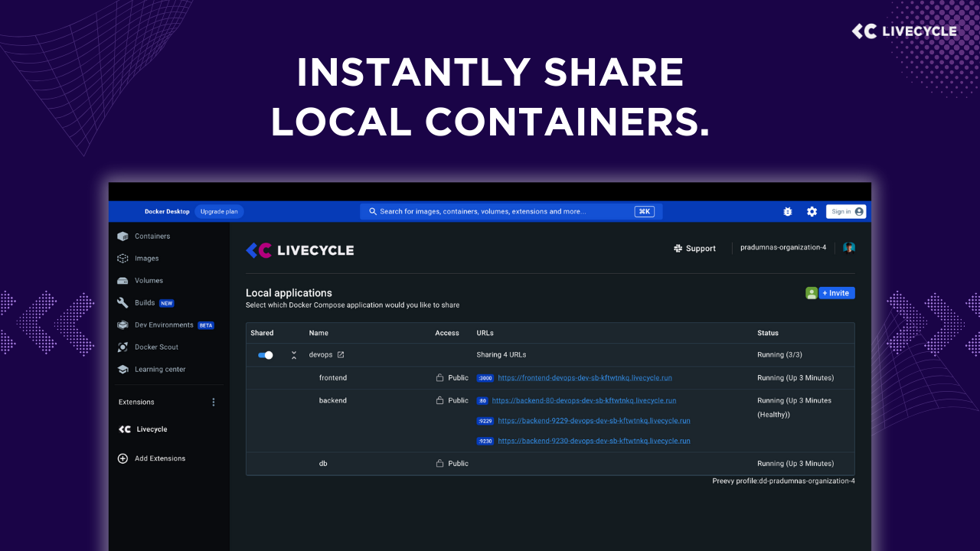Viewport: 980px width, 551px height.
Task: Open the Learning center icon
Action: pos(122,370)
